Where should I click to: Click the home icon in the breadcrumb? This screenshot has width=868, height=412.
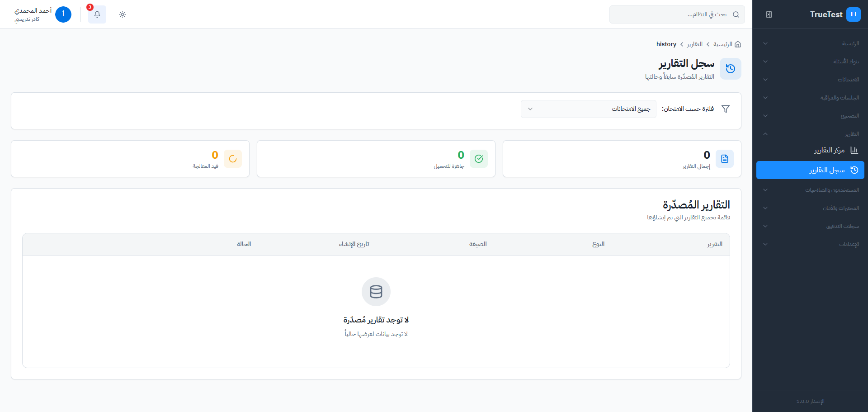[738, 44]
